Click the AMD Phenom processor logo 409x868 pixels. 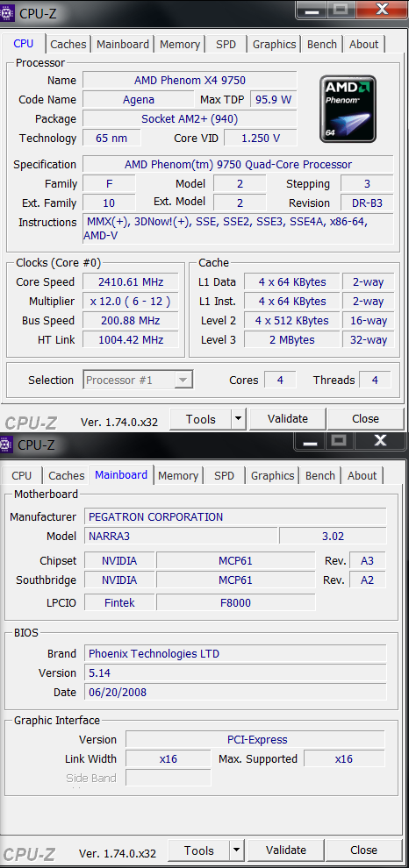[x=348, y=109]
